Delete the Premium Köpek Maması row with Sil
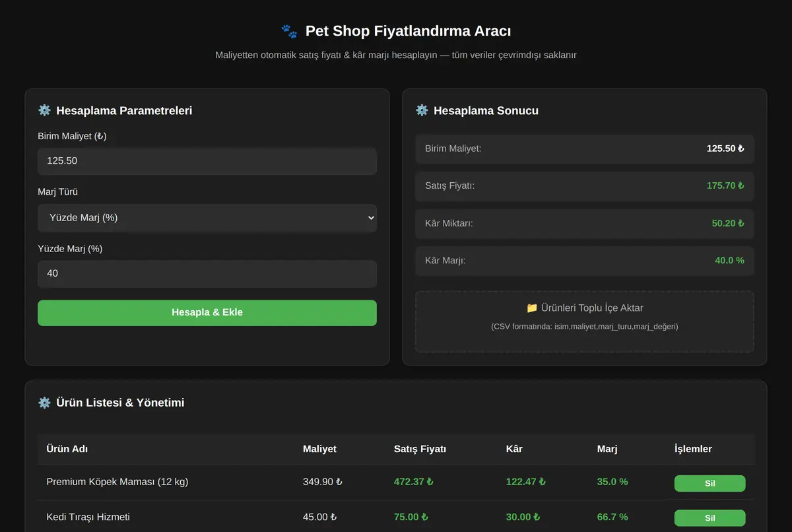Screen dimensions: 792x532 click(709, 483)
